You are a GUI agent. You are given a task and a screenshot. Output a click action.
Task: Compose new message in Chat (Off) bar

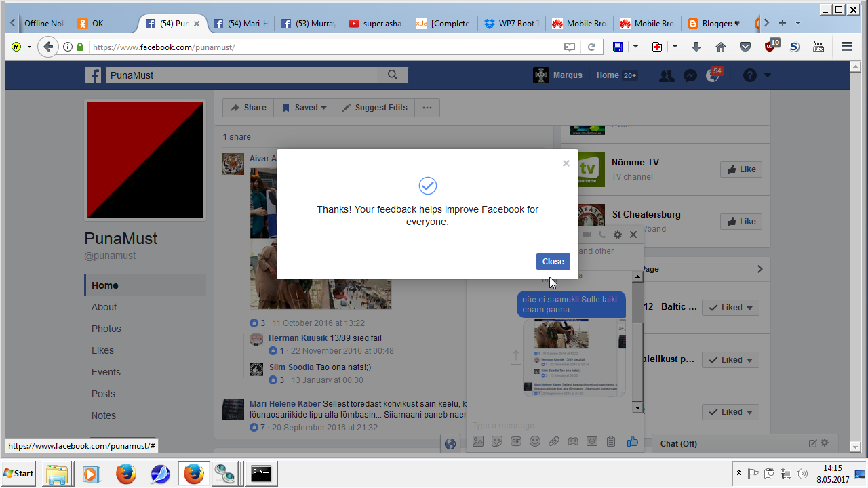click(812, 443)
